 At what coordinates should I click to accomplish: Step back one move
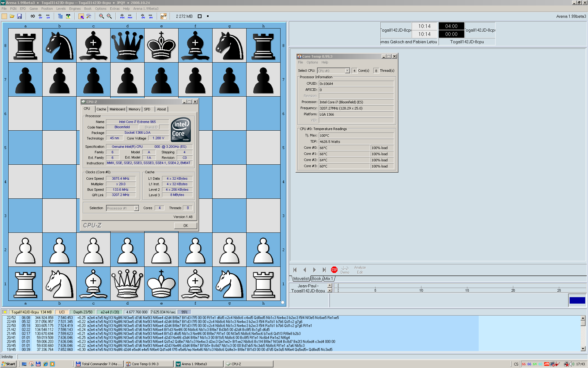(x=305, y=270)
